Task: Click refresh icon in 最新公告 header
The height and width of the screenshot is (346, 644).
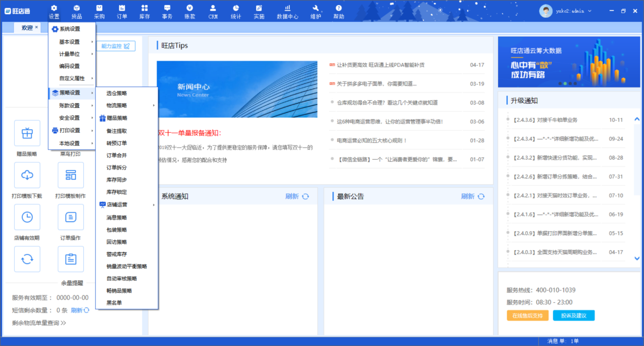Action: click(x=481, y=196)
